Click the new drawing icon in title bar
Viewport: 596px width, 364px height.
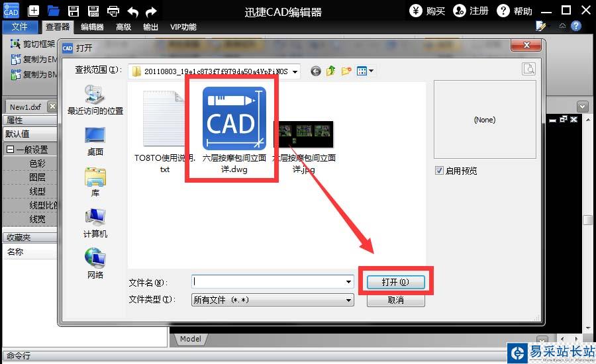pyautogui.click(x=34, y=11)
